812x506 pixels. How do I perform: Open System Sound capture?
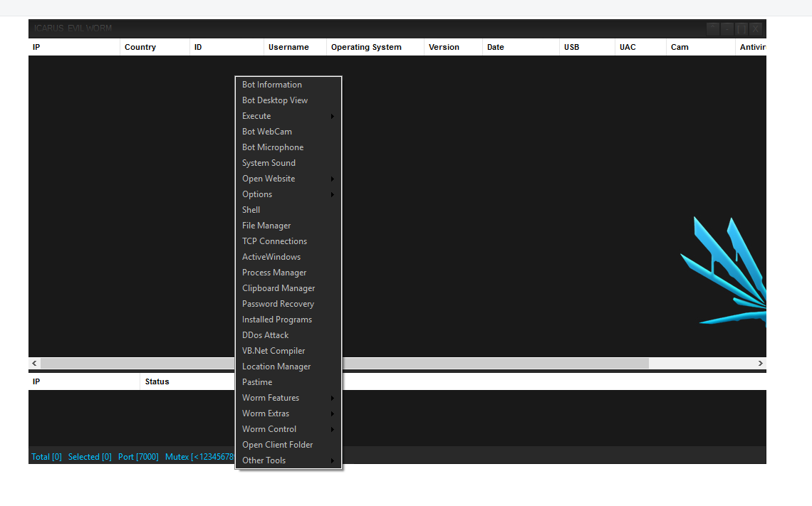(x=269, y=162)
